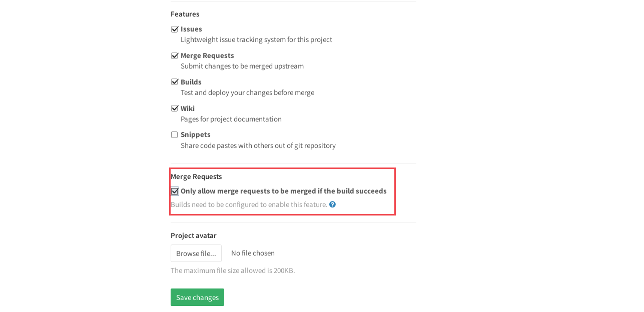This screenshot has height=312, width=644.
Task: Uncheck the Issues feature checkbox
Action: [x=175, y=29]
